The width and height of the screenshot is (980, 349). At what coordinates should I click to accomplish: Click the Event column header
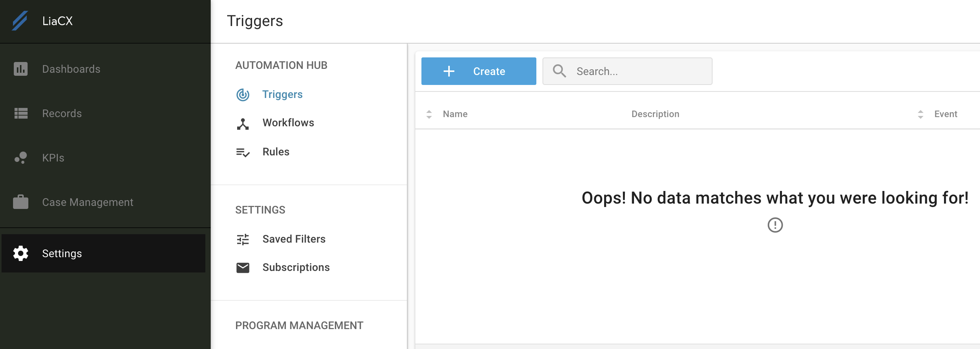(x=946, y=114)
